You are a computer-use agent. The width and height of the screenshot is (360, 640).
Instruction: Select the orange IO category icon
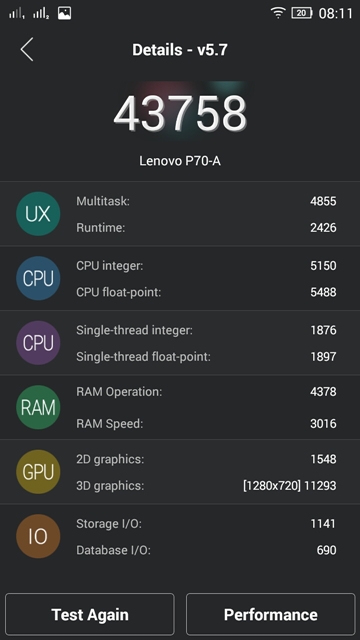(38, 536)
